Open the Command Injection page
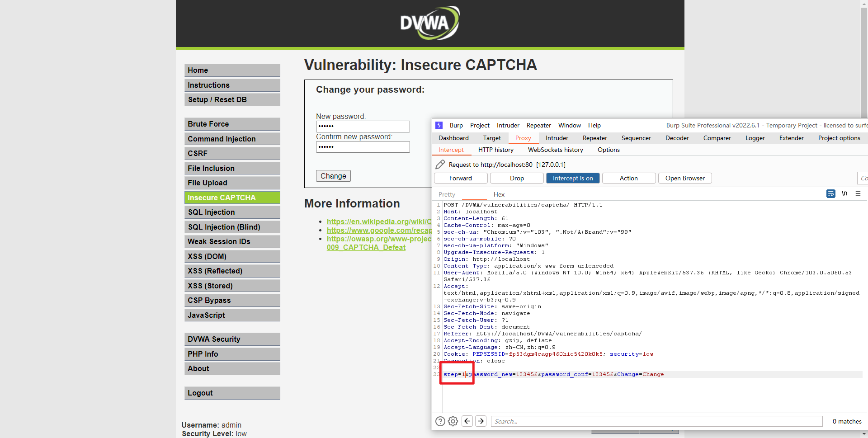868x438 pixels. pos(232,139)
